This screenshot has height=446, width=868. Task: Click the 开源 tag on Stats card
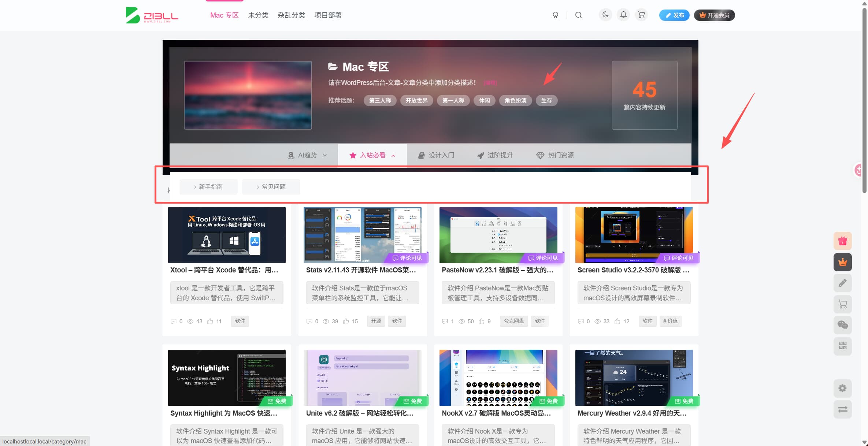pos(376,321)
